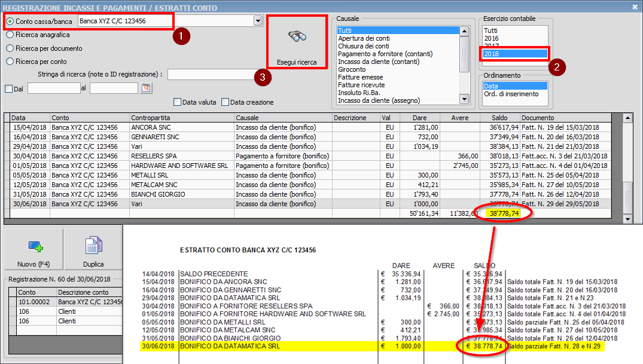This screenshot has width=643, height=364.
Task: Click Dare amount 1'793,40 cell
Action: (419, 194)
